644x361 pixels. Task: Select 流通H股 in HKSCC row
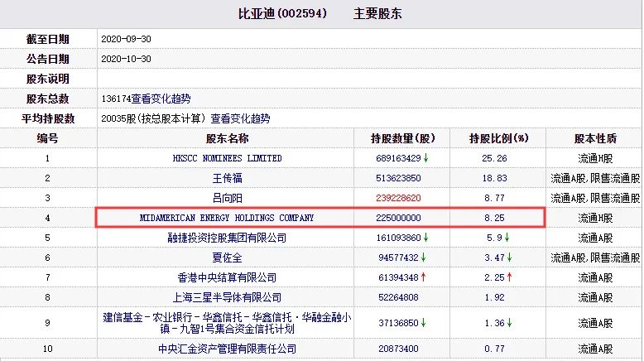click(x=595, y=158)
